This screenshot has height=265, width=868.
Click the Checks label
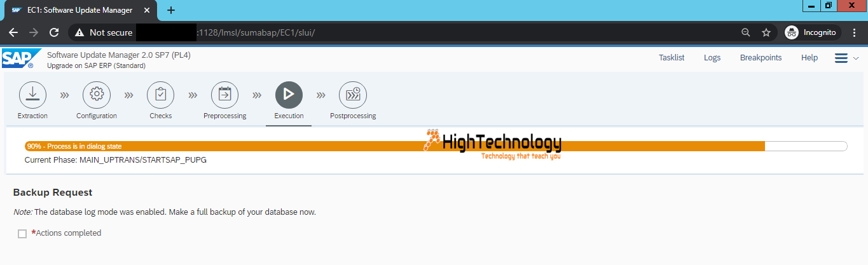pos(161,116)
